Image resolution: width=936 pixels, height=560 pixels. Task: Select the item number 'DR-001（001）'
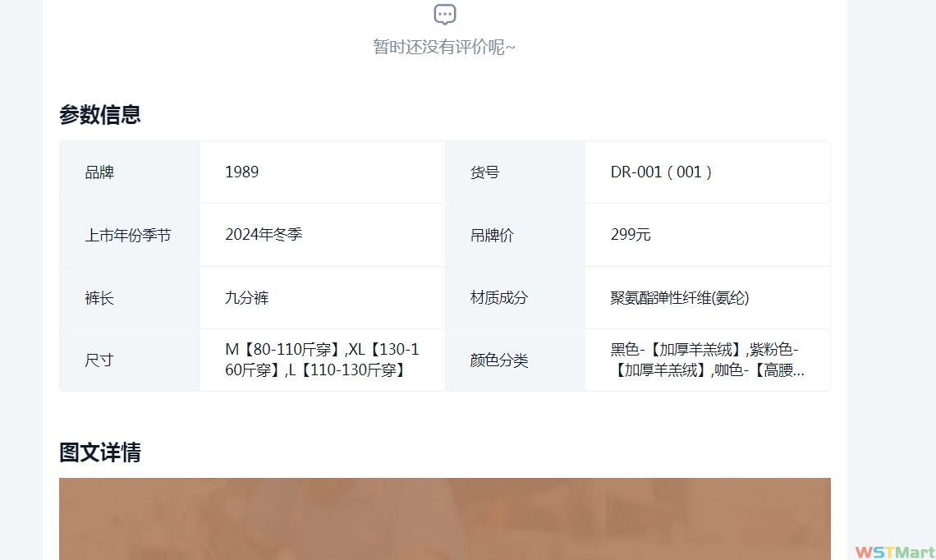click(662, 172)
